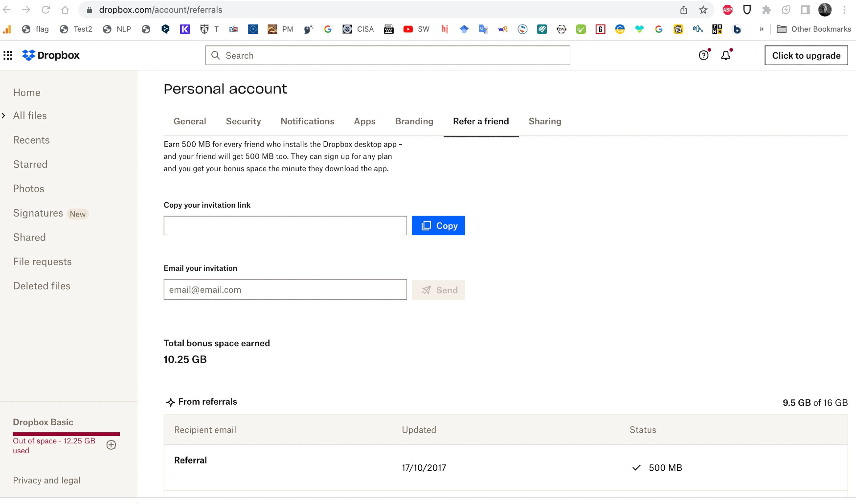This screenshot has width=856, height=504.
Task: Open Deleted files in sidebar
Action: [41, 286]
